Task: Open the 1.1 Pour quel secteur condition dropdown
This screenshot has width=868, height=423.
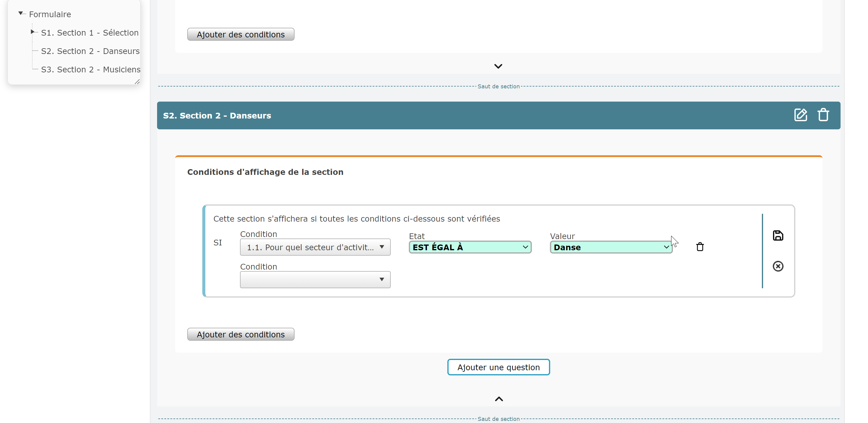Action: point(315,247)
